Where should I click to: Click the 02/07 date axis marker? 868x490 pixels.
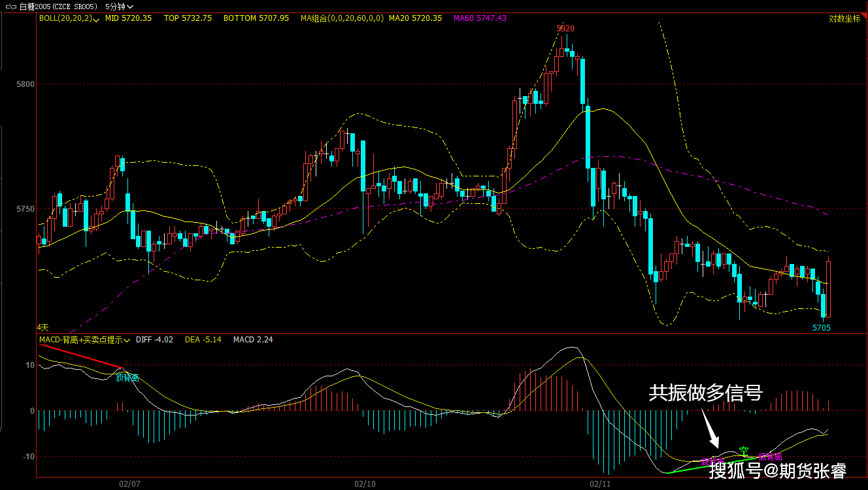(x=129, y=484)
